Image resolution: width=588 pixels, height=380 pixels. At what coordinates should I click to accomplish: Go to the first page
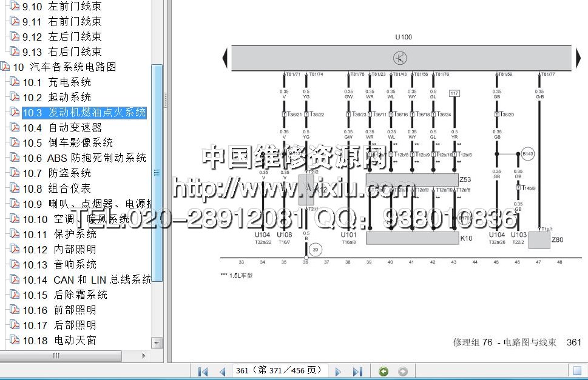coord(203,372)
